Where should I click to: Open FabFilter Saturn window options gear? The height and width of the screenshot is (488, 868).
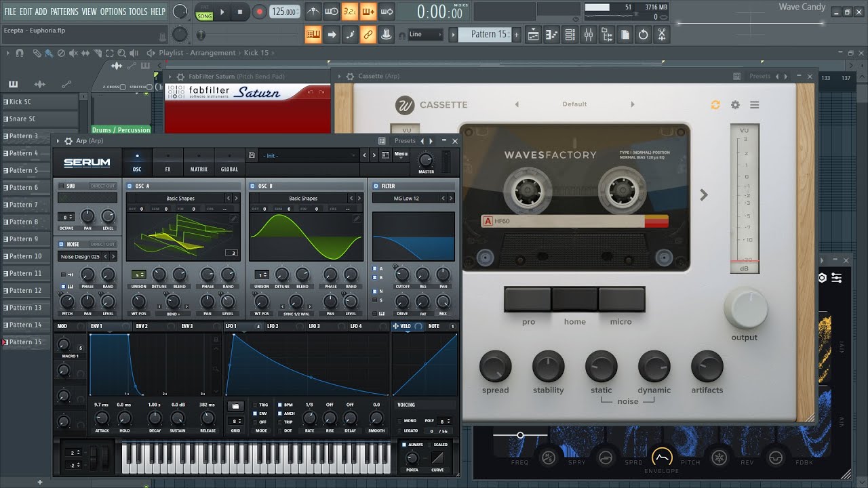coord(180,77)
